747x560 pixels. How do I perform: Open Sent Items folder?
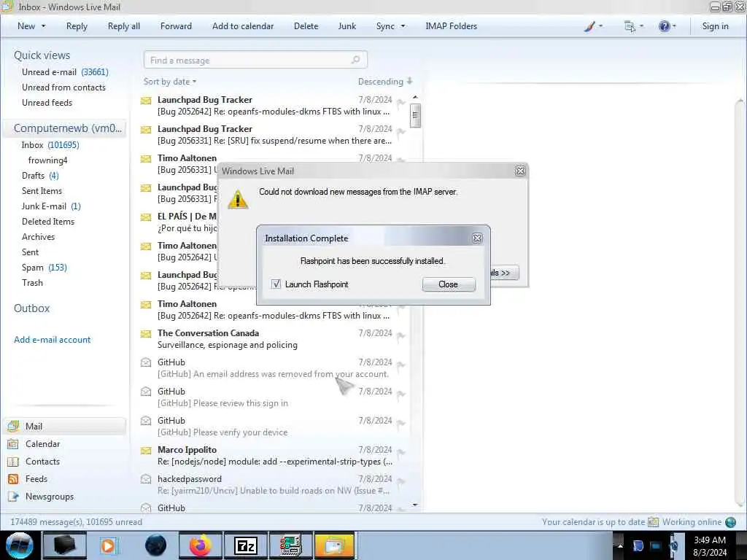(x=42, y=190)
